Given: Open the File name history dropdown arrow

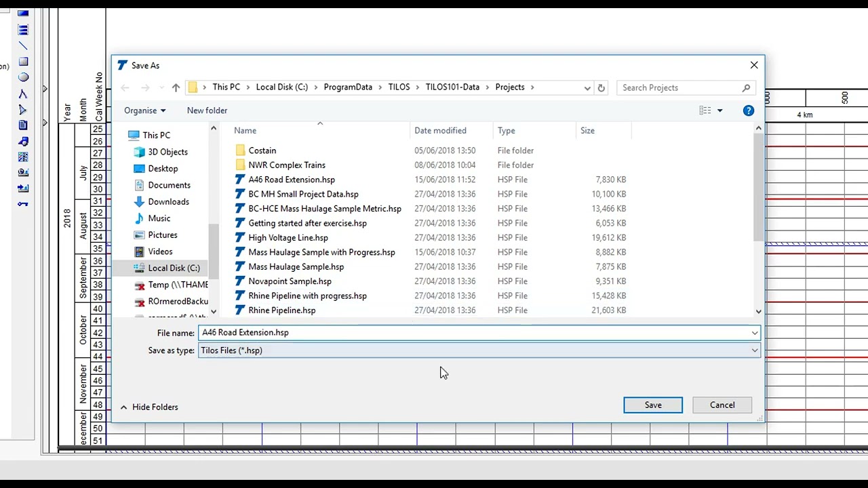Looking at the screenshot, I should coord(754,333).
